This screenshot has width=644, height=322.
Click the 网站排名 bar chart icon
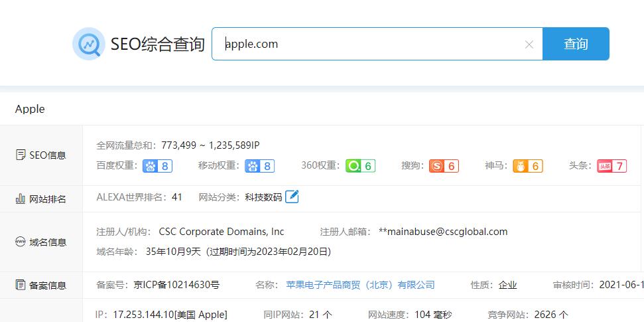[x=20, y=199]
